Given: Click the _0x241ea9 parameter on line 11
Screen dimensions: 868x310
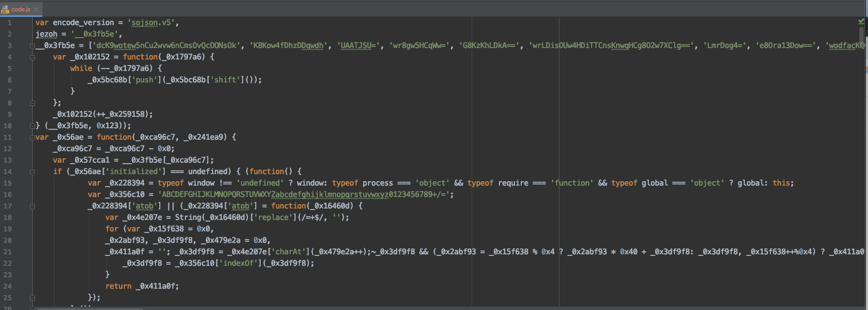Looking at the screenshot, I should pyautogui.click(x=203, y=137).
